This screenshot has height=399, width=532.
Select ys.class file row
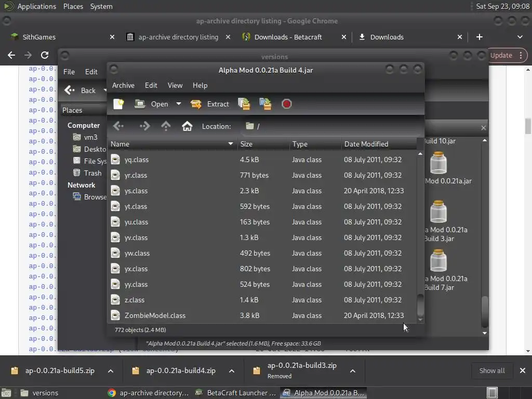pyautogui.click(x=262, y=191)
